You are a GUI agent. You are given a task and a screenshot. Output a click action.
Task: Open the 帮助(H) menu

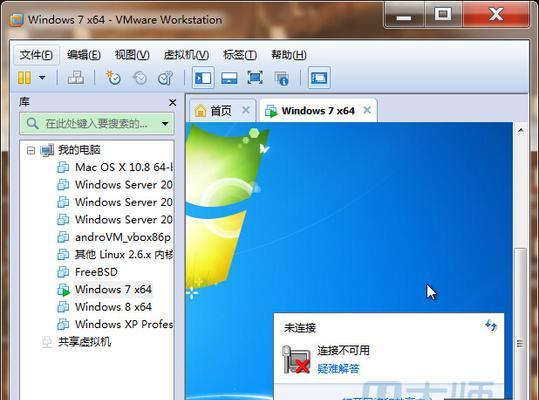[289, 55]
